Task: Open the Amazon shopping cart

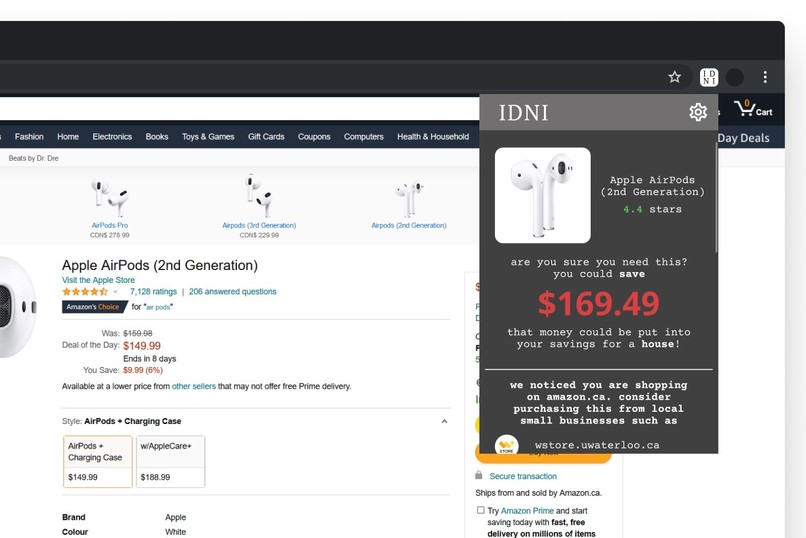Action: pyautogui.click(x=753, y=109)
